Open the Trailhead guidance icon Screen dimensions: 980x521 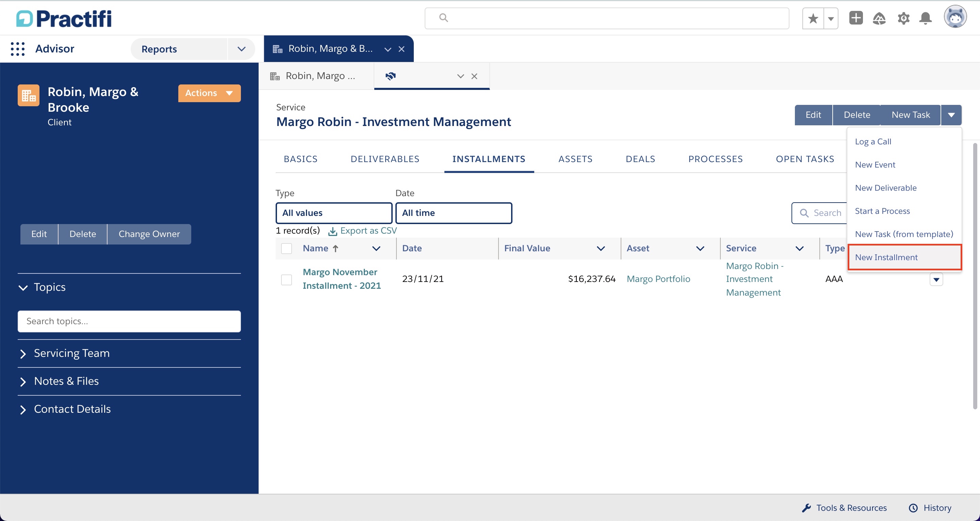879,18
